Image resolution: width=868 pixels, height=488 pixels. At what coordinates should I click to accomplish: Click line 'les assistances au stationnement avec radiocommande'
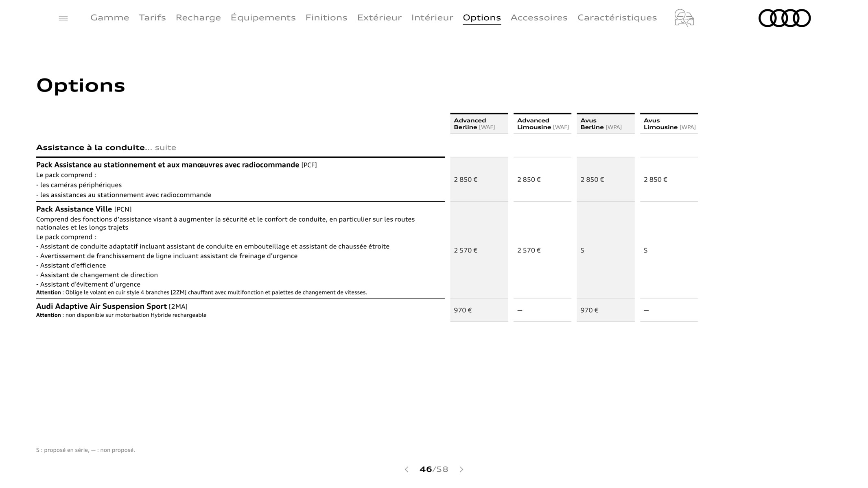point(124,195)
